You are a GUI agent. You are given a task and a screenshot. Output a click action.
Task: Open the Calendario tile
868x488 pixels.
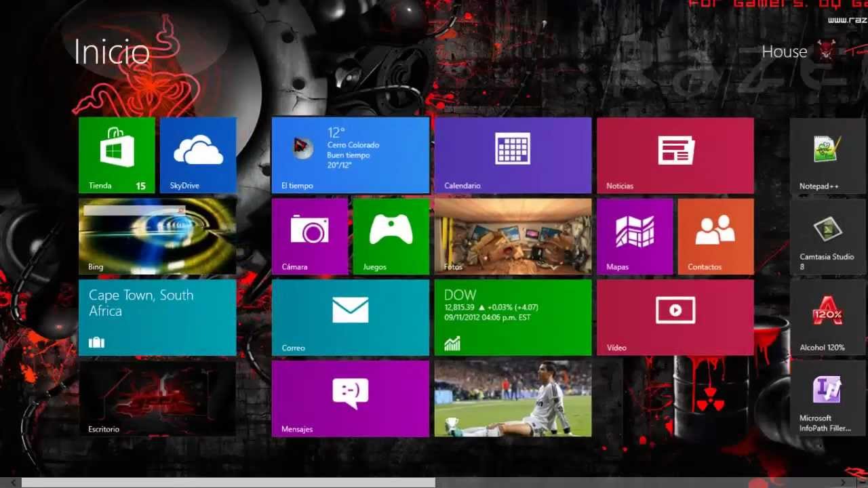tap(513, 155)
